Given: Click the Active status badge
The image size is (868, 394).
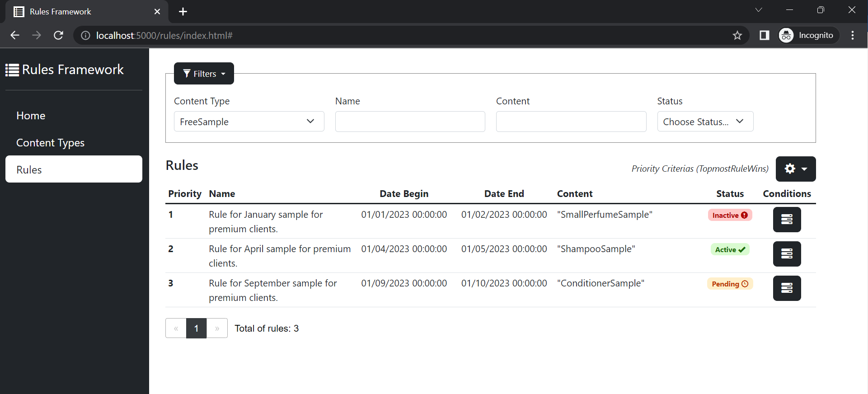Looking at the screenshot, I should click(730, 249).
